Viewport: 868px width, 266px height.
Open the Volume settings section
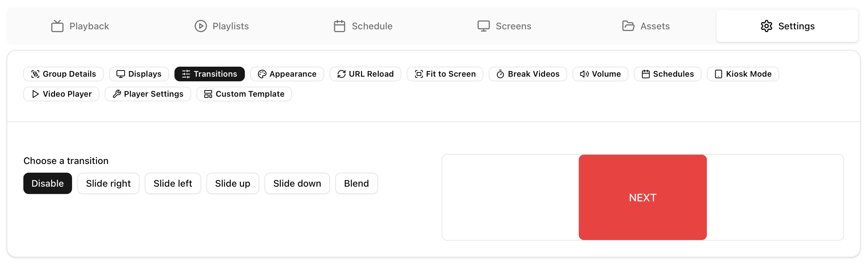(600, 74)
